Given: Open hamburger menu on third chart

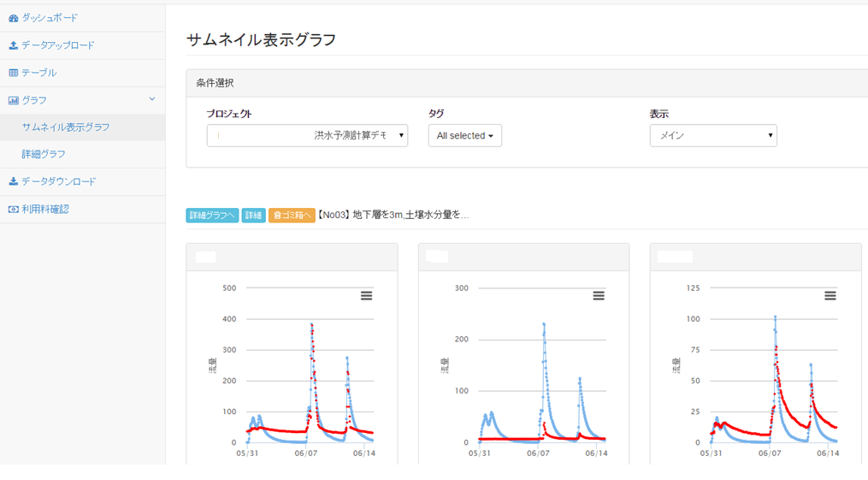Looking at the screenshot, I should 830,295.
